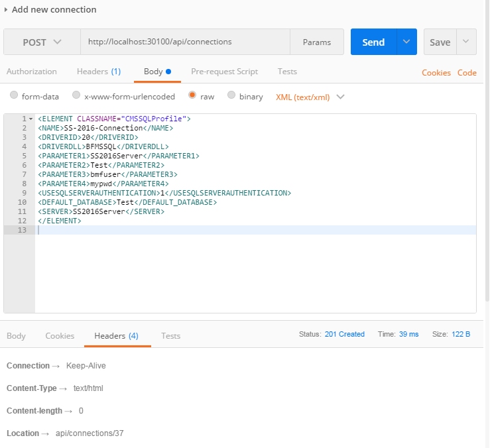Click the DEFAULT_DATABASE line
This screenshot has width=490, height=448.
[x=127, y=202]
